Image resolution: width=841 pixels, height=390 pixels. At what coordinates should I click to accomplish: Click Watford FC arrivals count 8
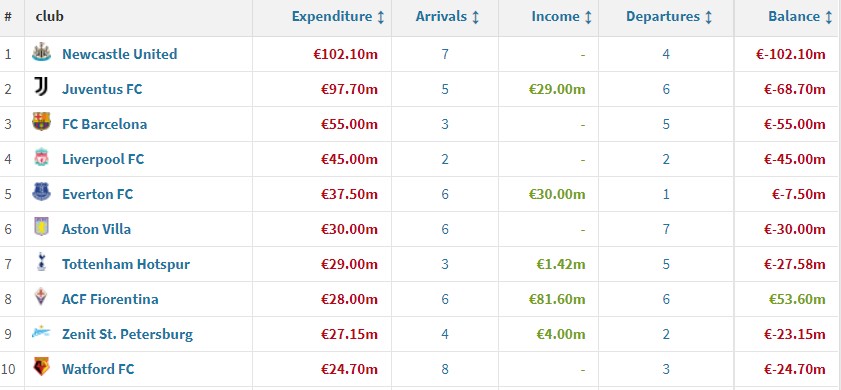coord(445,369)
